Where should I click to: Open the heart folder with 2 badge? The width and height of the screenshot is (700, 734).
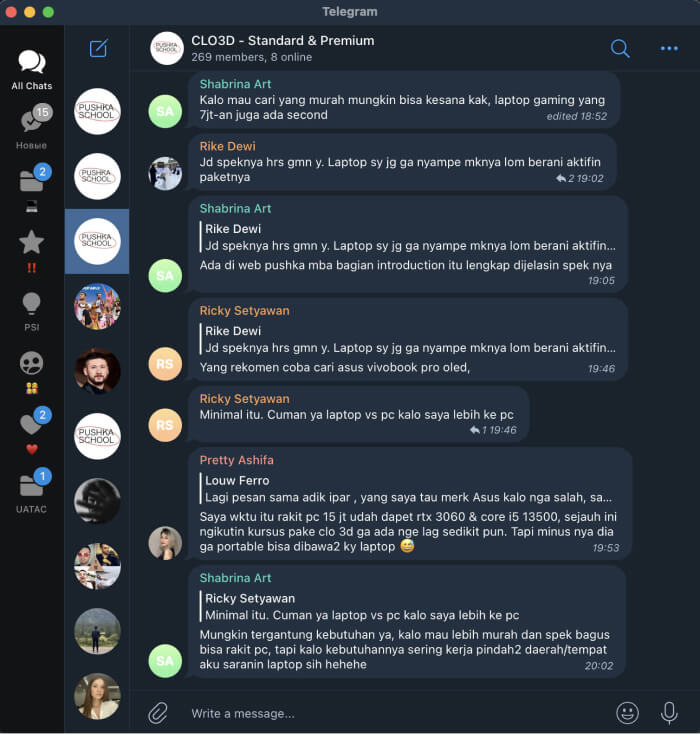click(x=31, y=431)
